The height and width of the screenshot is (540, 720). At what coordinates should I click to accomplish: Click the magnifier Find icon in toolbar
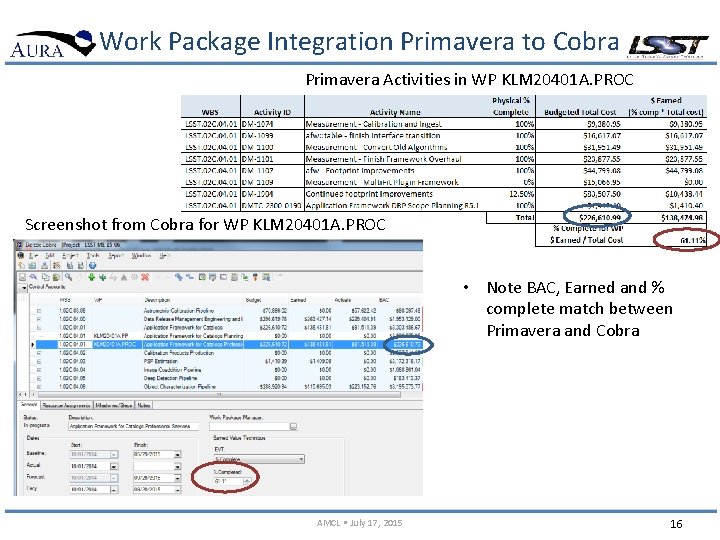tap(68, 277)
